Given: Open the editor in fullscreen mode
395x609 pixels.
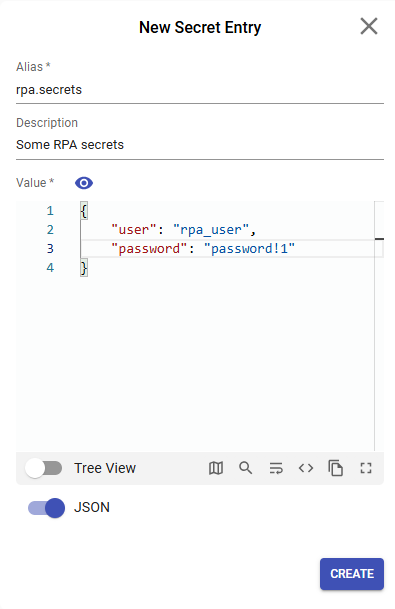Looking at the screenshot, I should [x=366, y=468].
